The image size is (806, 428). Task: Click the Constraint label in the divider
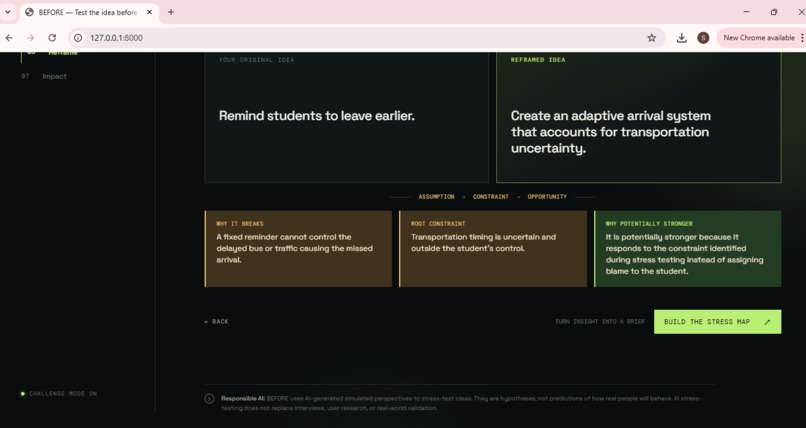point(490,197)
